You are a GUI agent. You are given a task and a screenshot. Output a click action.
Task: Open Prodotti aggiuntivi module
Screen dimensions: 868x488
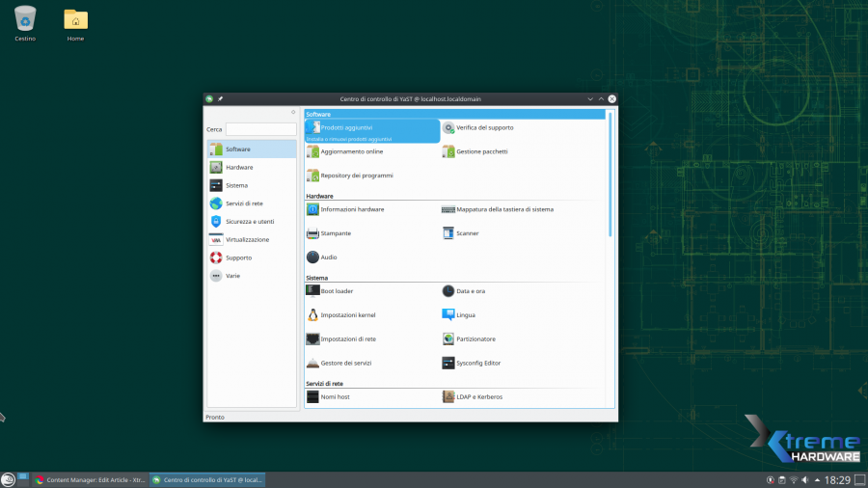tap(346, 127)
